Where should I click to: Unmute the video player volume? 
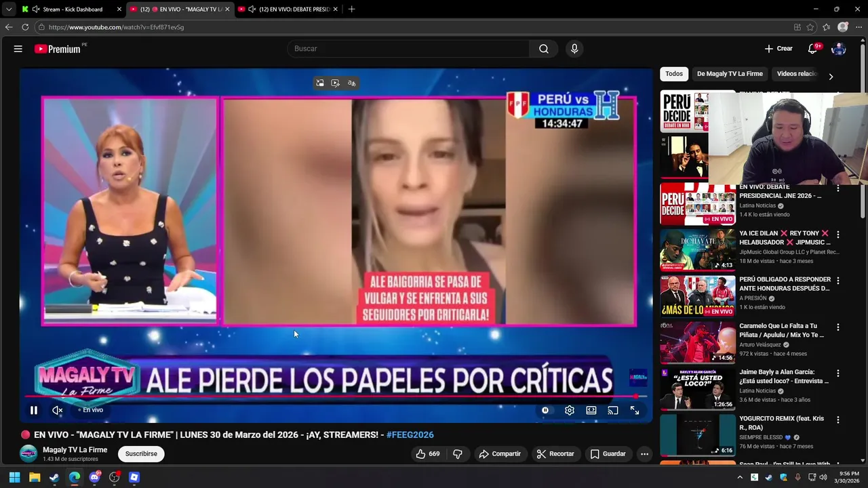pyautogui.click(x=58, y=410)
